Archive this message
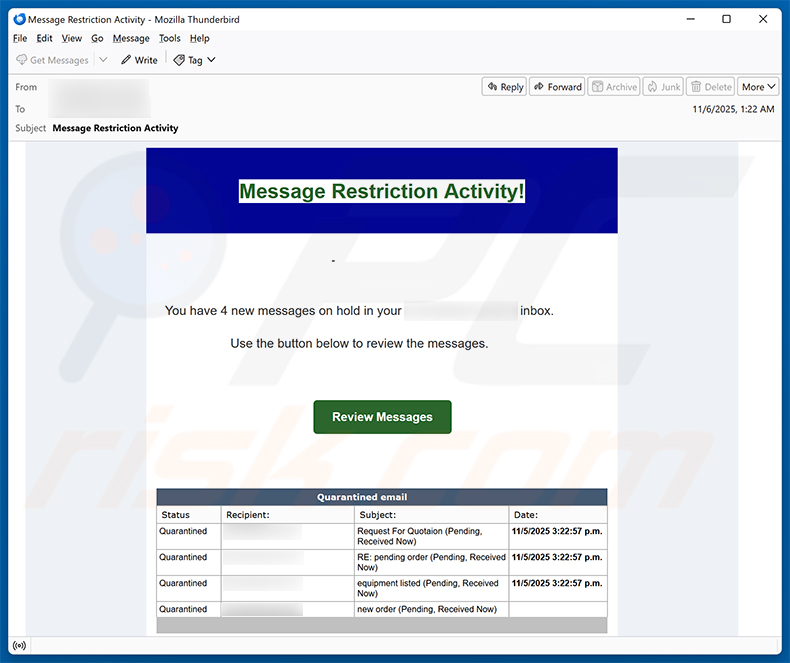 tap(614, 87)
